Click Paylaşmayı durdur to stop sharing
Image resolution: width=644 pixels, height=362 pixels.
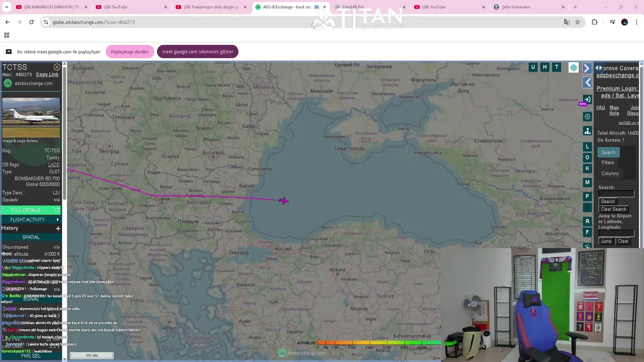point(130,52)
